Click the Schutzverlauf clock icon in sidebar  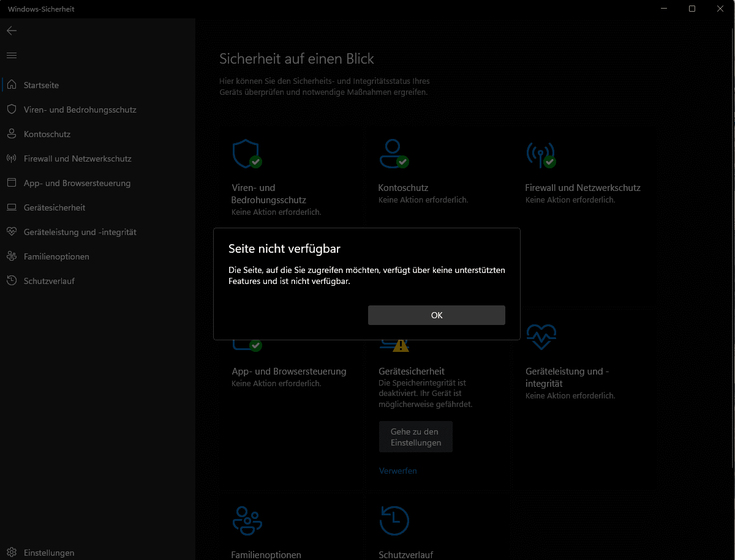click(x=12, y=280)
